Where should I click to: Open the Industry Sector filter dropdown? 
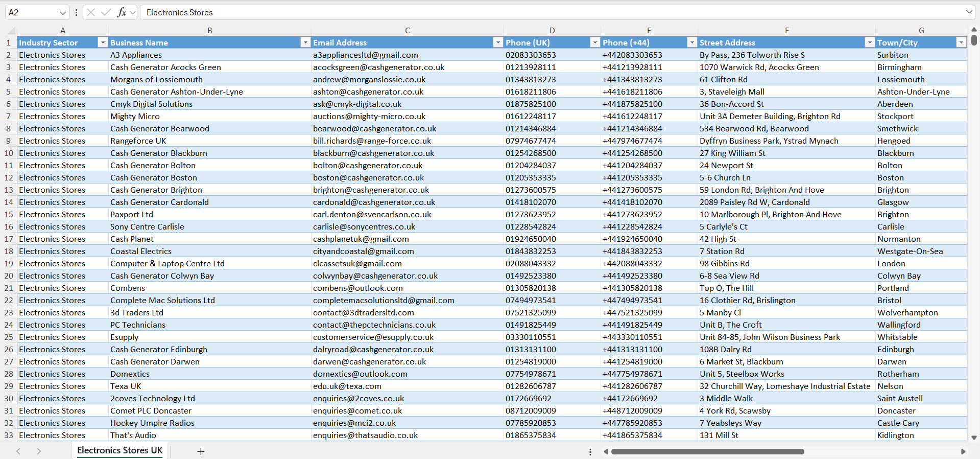pyautogui.click(x=103, y=42)
